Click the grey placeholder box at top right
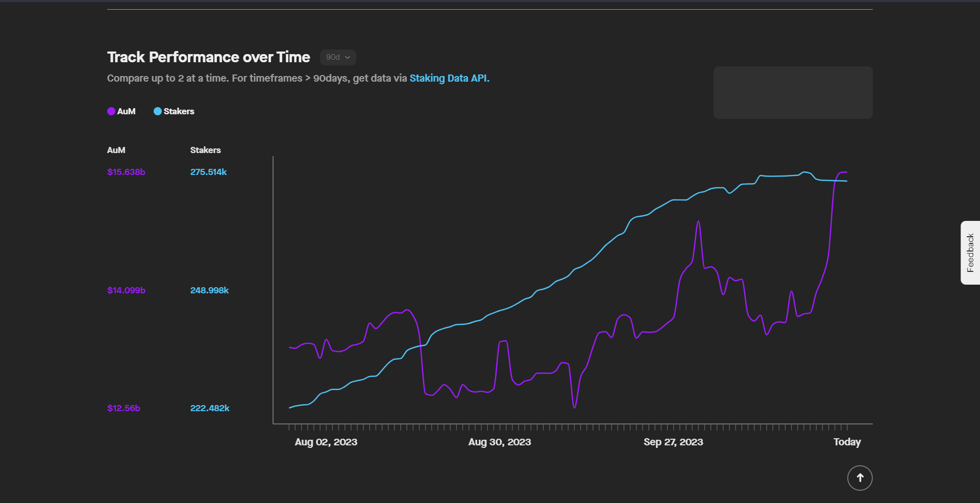 click(793, 92)
